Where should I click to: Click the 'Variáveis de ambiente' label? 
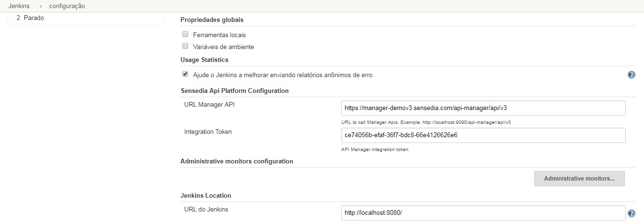[223, 47]
